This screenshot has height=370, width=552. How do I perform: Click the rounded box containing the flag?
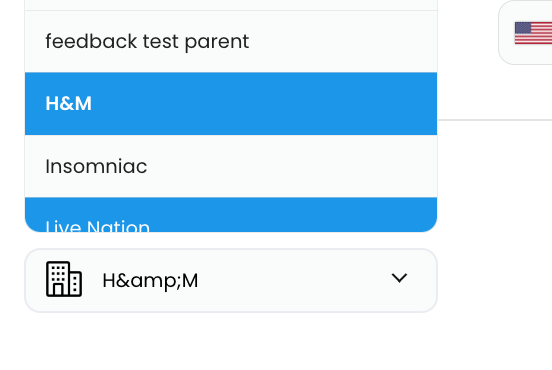pos(525,32)
